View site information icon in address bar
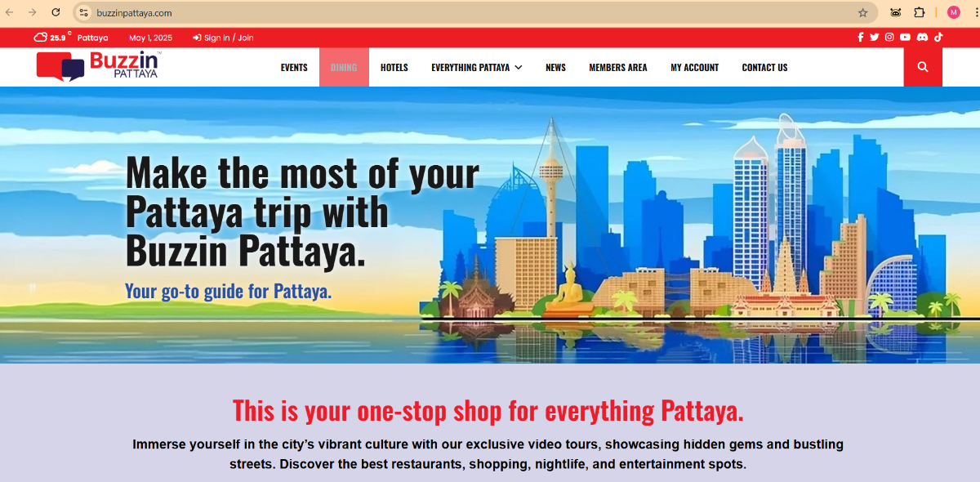Screen dimensions: 980x482 tap(83, 12)
